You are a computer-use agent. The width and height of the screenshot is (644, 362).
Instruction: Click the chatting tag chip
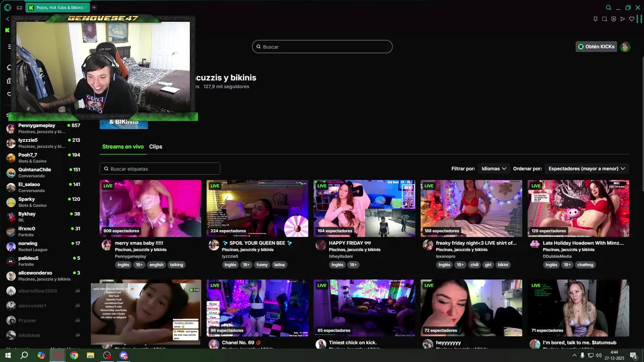pyautogui.click(x=585, y=265)
